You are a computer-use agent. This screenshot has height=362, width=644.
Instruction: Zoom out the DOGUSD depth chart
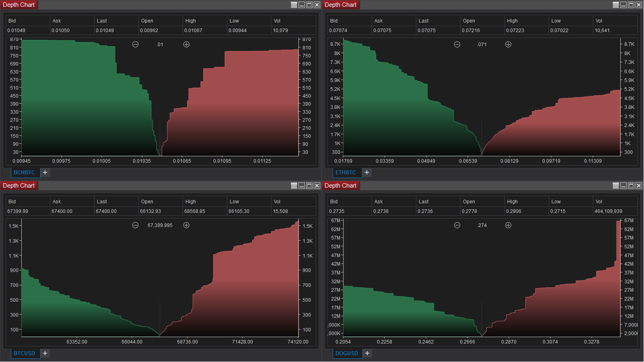tap(457, 225)
